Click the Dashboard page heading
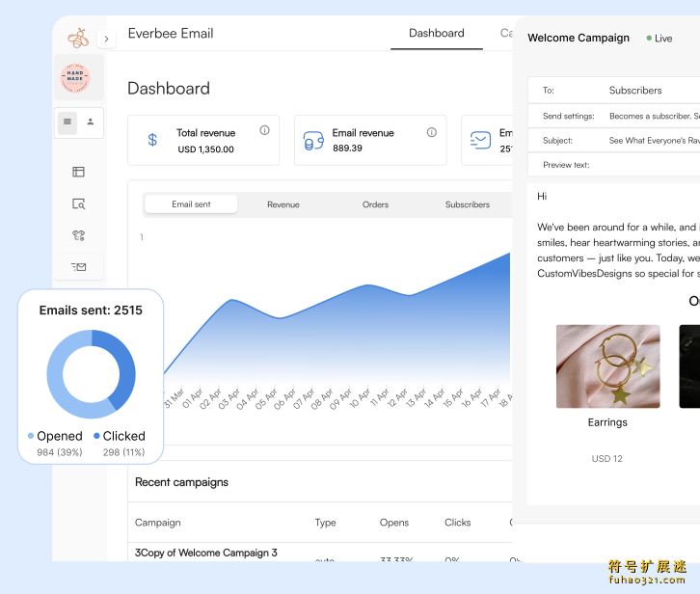This screenshot has width=700, height=594. 169,89
